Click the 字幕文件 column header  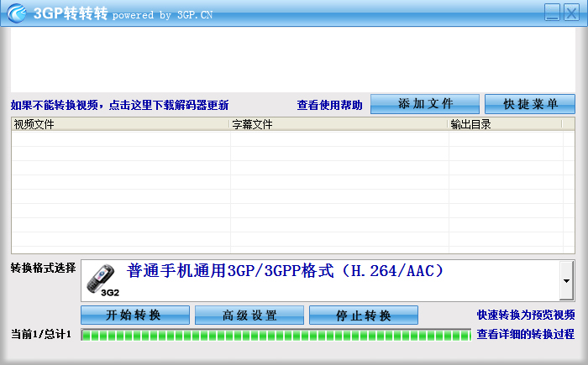(x=339, y=124)
